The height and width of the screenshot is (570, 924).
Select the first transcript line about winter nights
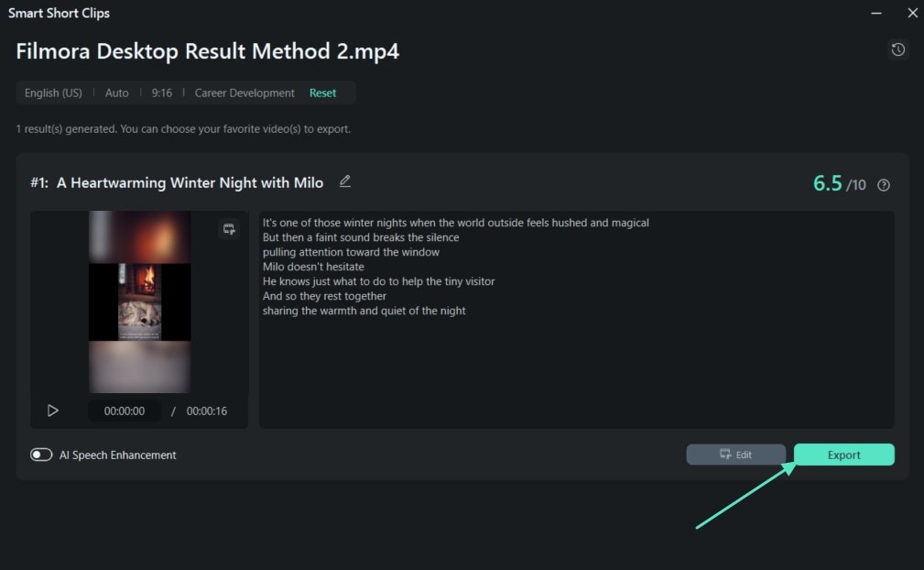tap(455, 223)
